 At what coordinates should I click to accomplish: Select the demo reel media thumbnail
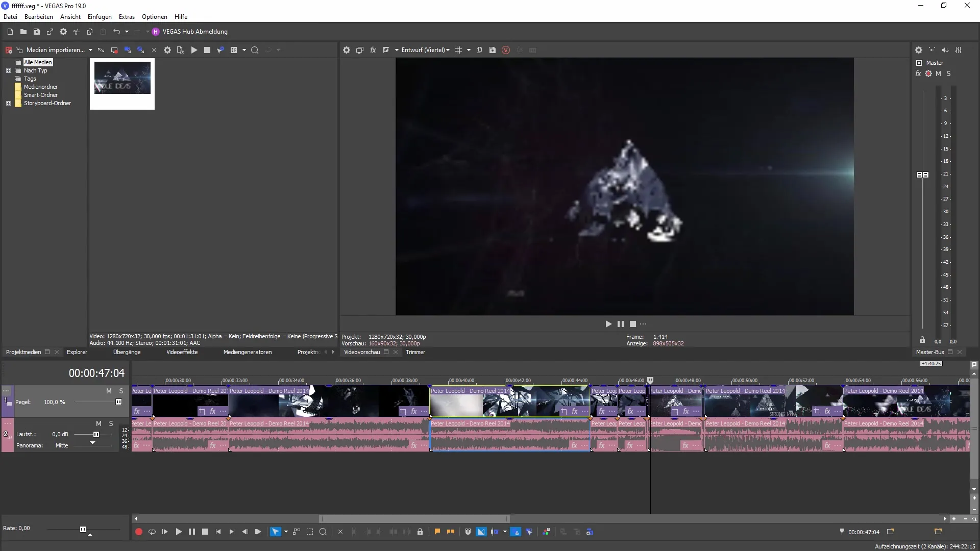click(122, 78)
